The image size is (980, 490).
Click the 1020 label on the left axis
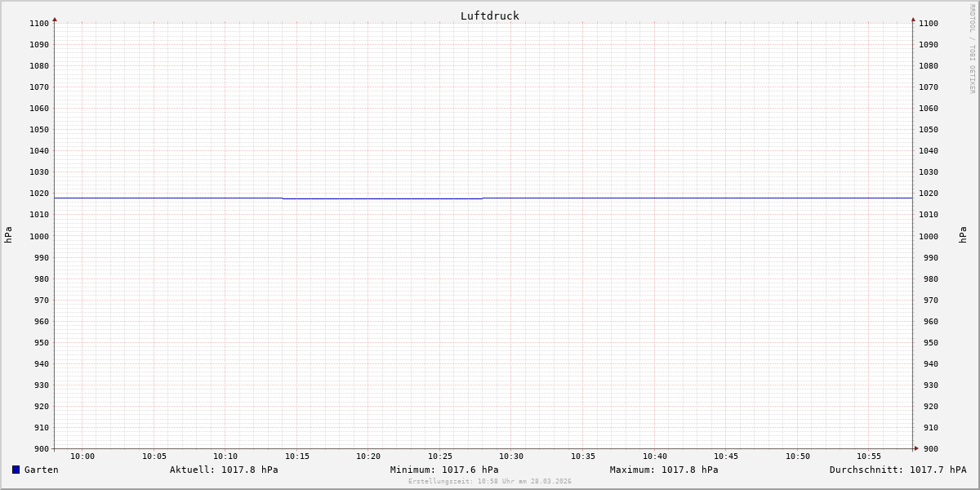39,194
